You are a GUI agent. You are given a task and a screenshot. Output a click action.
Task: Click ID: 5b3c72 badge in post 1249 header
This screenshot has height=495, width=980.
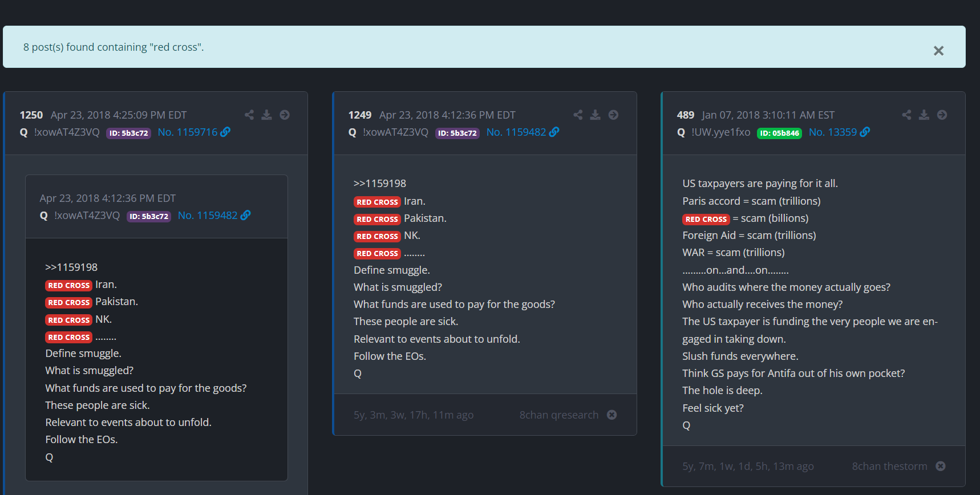point(457,133)
